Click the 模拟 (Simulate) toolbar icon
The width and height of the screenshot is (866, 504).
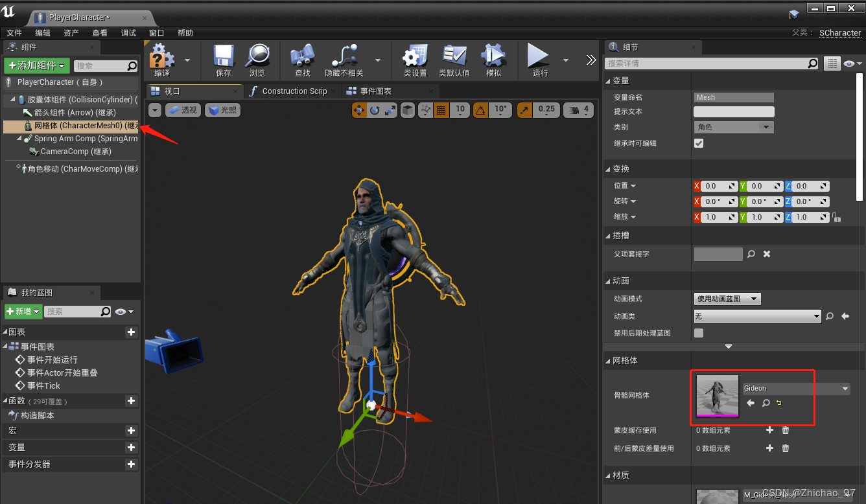coord(494,56)
